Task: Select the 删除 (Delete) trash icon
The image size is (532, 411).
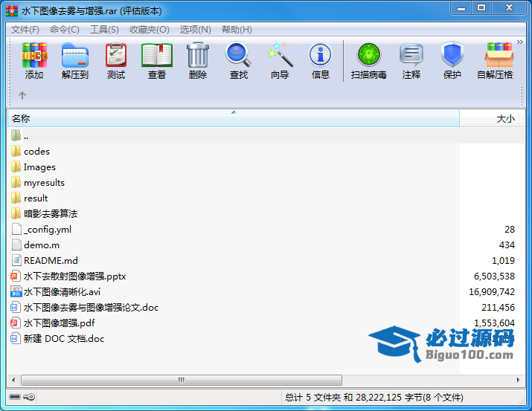Action: pos(198,61)
